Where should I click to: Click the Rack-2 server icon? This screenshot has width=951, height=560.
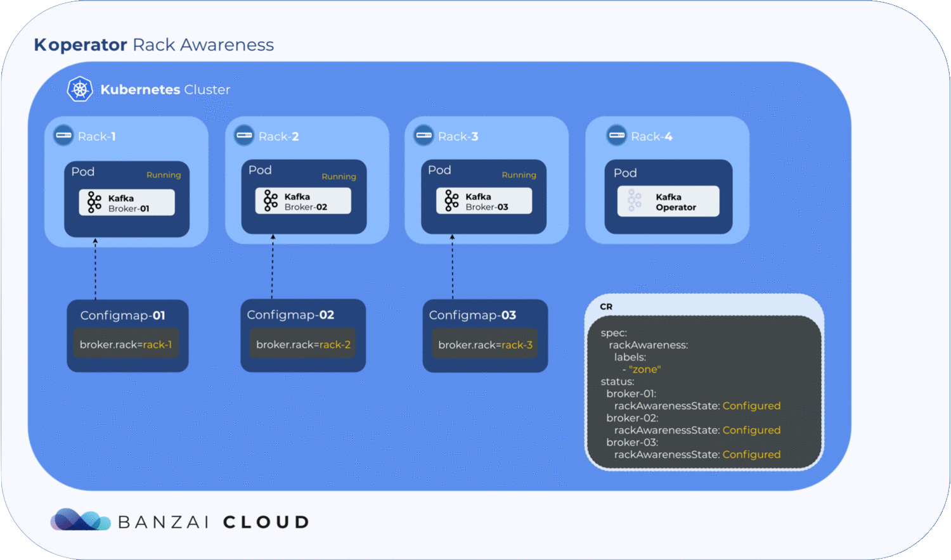(x=244, y=135)
